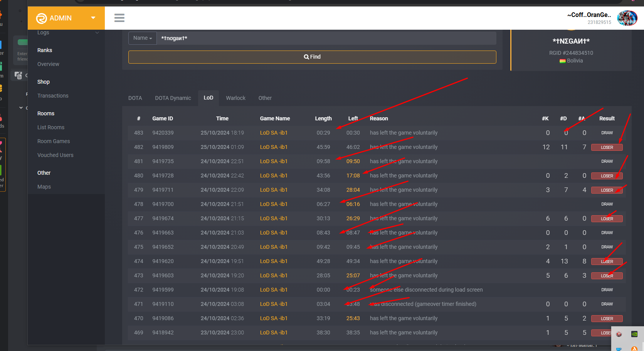The width and height of the screenshot is (644, 351).
Task: Open Transactions under Shop
Action: click(53, 96)
